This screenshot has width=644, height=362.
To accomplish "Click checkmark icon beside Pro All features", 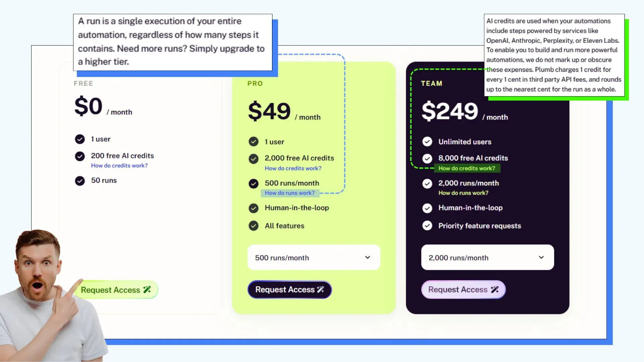I will [254, 226].
